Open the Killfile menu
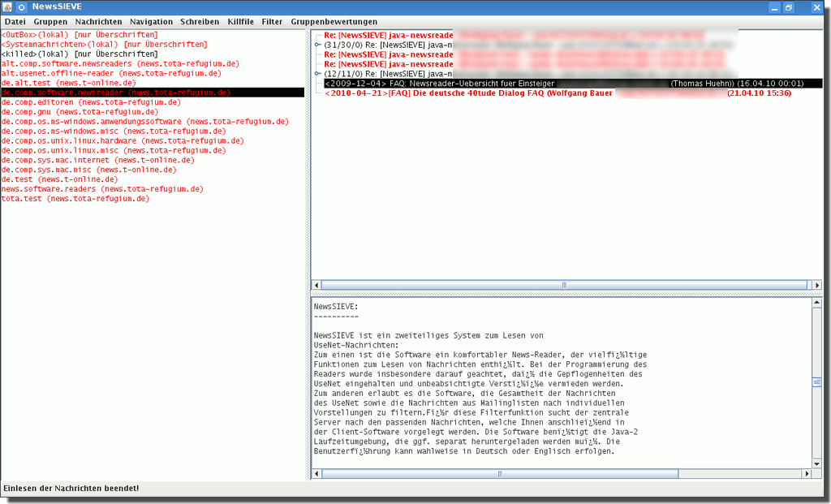This screenshot has width=831, height=504. coord(240,22)
